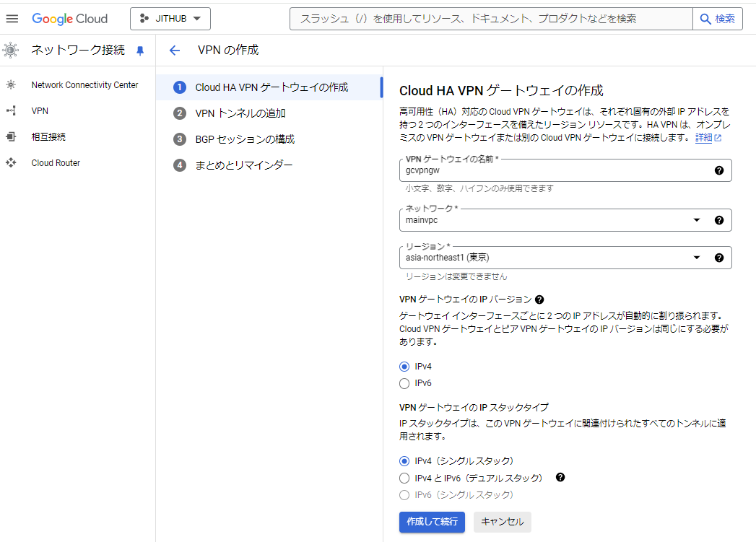The image size is (756, 542).
Task: Click the help icon in VPN gateway name field
Action: pos(718,171)
